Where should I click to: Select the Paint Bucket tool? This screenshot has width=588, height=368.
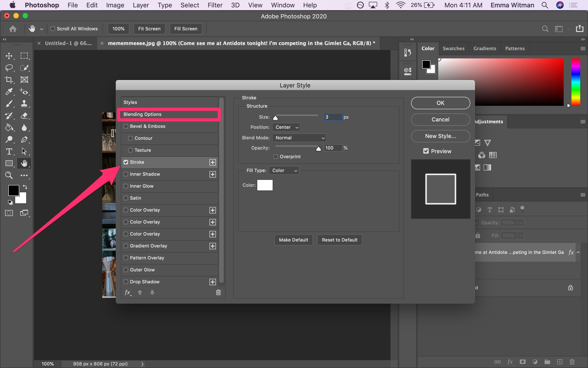[x=9, y=127]
